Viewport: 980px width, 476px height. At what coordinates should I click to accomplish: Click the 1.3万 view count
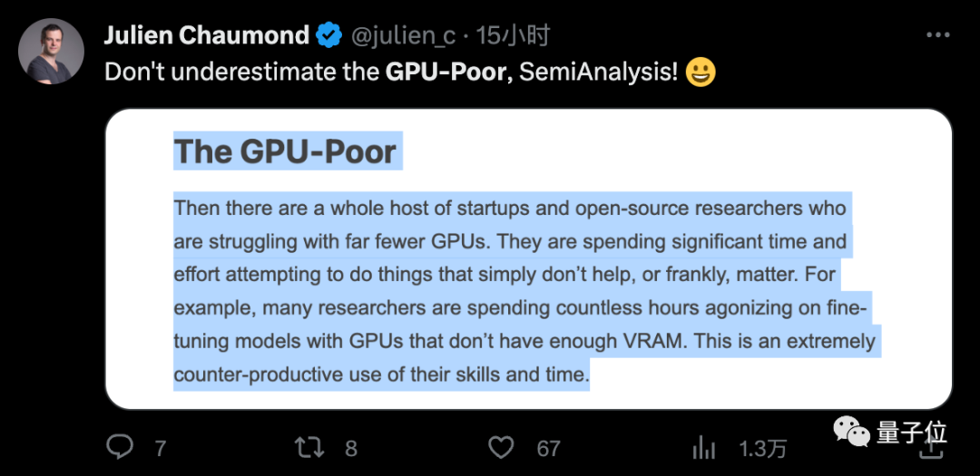[762, 447]
